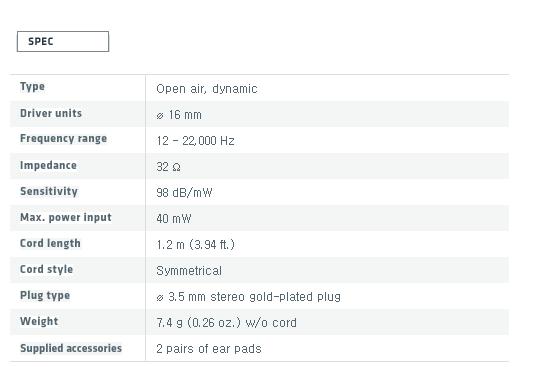Click the 40 mW value
The image size is (545, 367).
[174, 219]
